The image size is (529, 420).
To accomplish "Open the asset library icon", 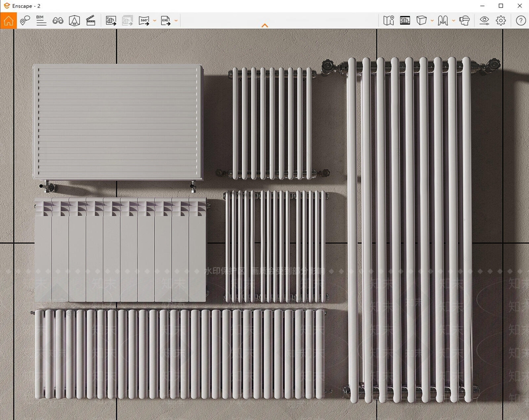I will click(x=405, y=21).
